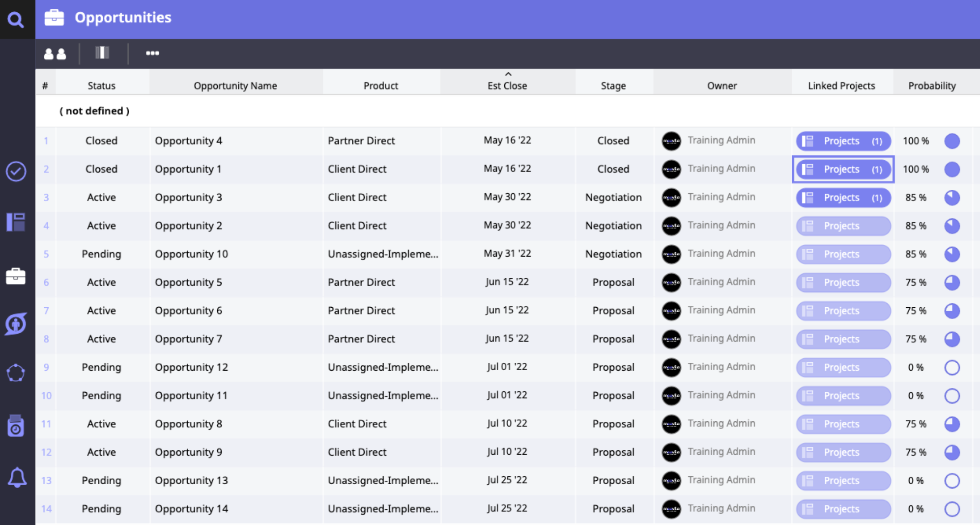The image size is (980, 525).
Task: Click empty probability circle for Opportunity 12
Action: click(x=952, y=368)
